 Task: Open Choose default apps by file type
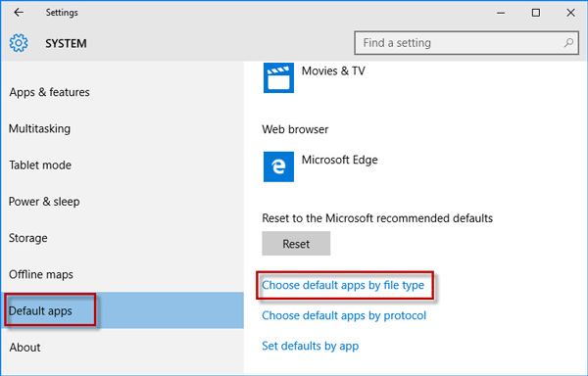(x=343, y=285)
